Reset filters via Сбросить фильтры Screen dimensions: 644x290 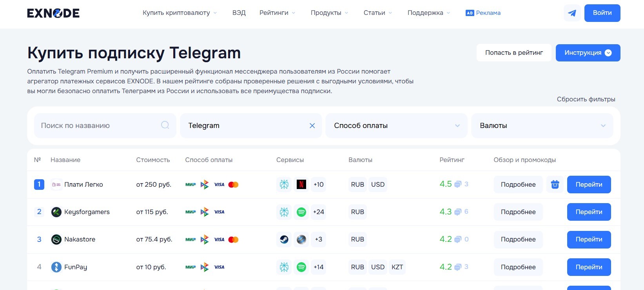pyautogui.click(x=586, y=99)
